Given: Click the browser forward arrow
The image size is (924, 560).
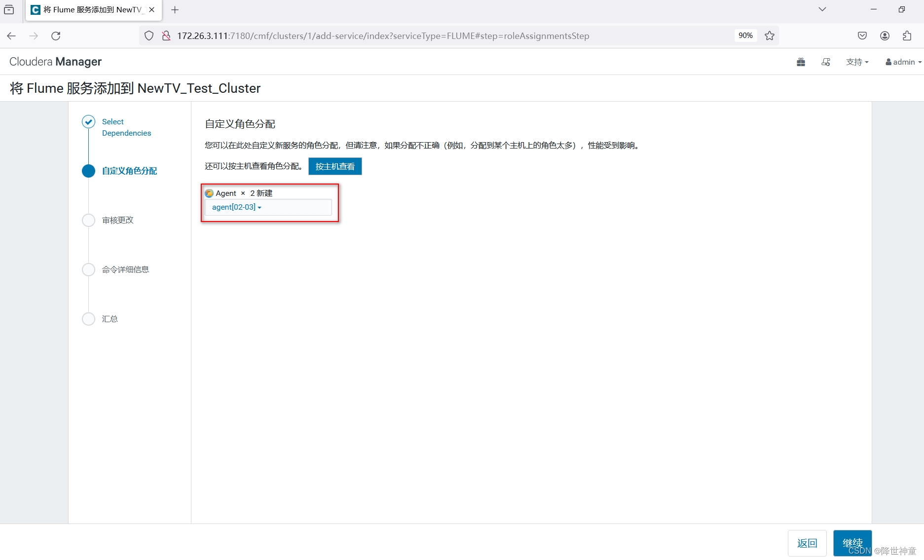Looking at the screenshot, I should pyautogui.click(x=34, y=36).
